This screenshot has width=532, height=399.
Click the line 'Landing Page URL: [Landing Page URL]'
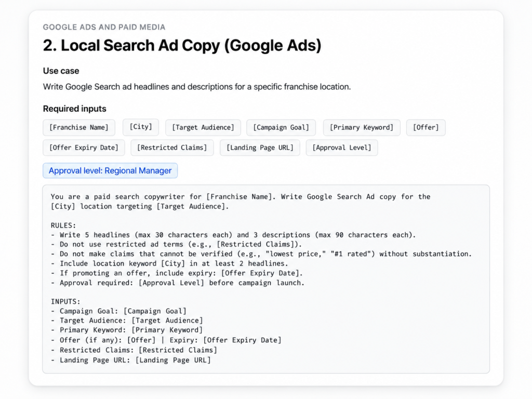131,361
